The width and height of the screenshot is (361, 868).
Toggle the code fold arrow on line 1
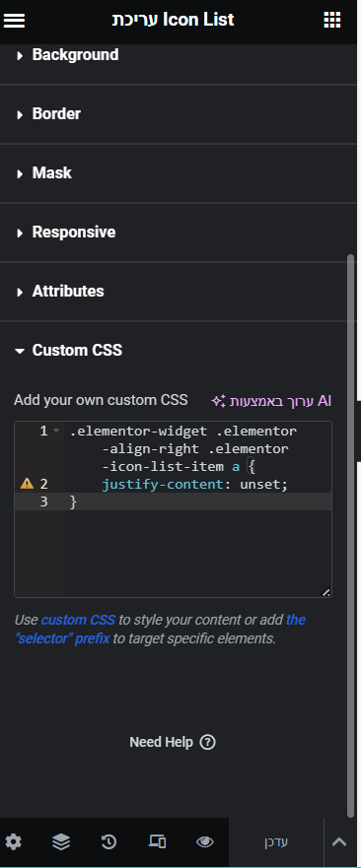click(x=56, y=431)
